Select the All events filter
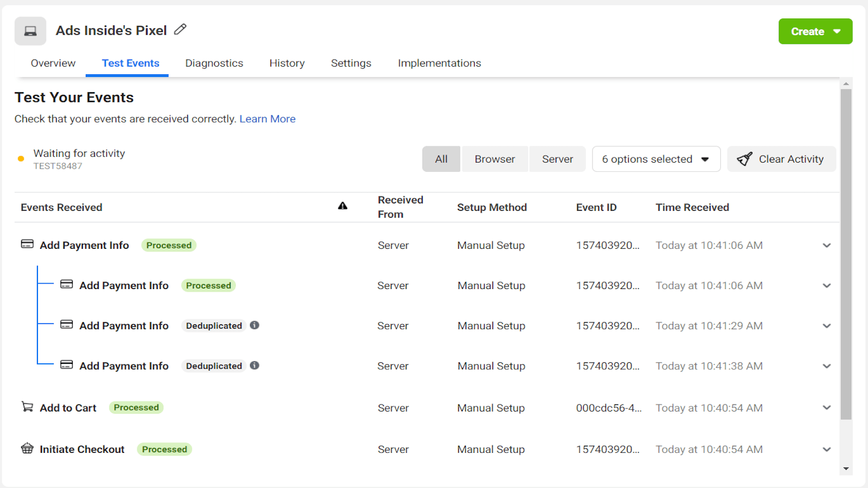The height and width of the screenshot is (488, 868). (441, 158)
